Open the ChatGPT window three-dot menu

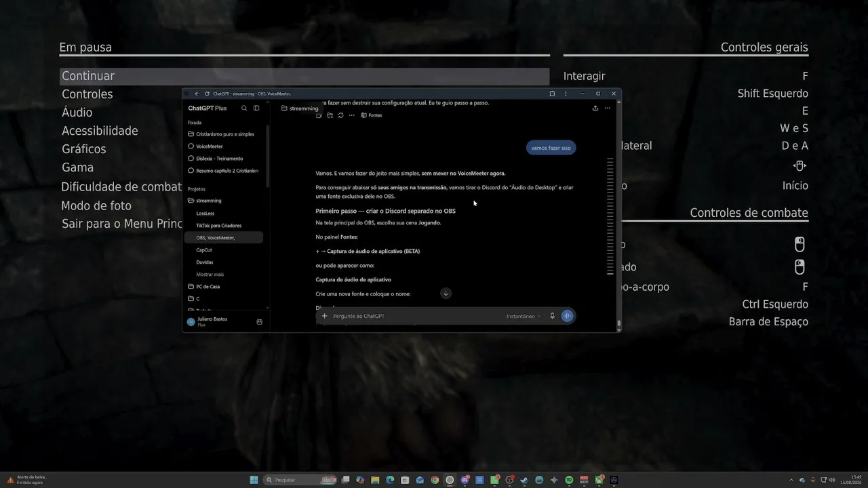click(x=566, y=94)
